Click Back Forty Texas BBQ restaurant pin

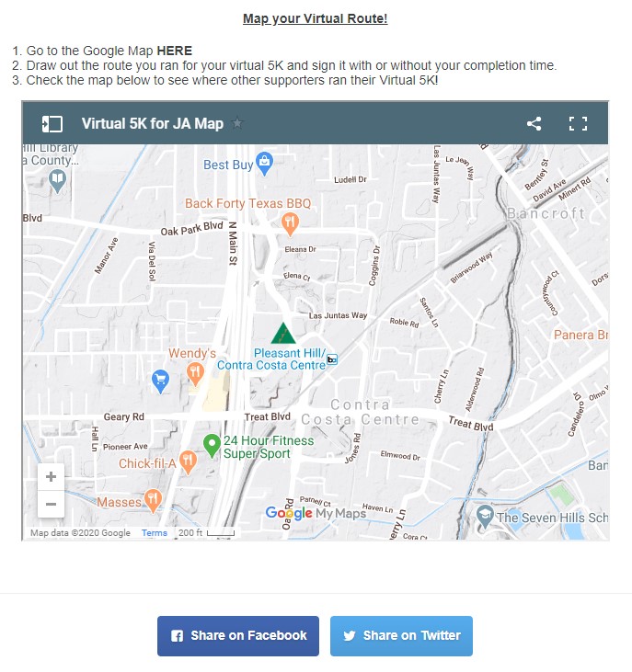pyautogui.click(x=290, y=223)
